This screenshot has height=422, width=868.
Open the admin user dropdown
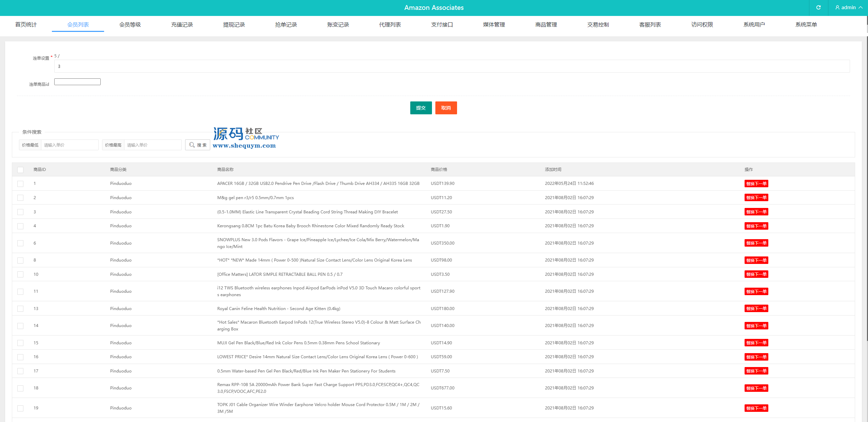point(848,7)
